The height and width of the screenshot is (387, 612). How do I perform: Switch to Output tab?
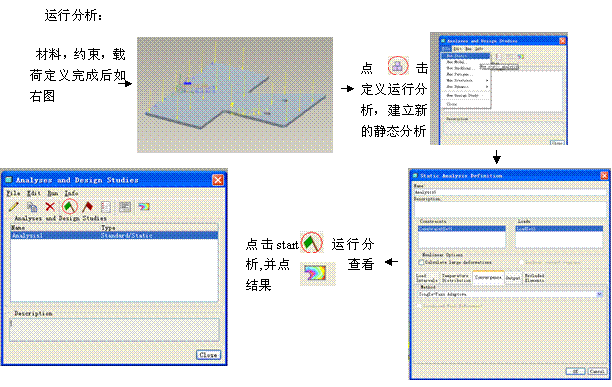513,278
